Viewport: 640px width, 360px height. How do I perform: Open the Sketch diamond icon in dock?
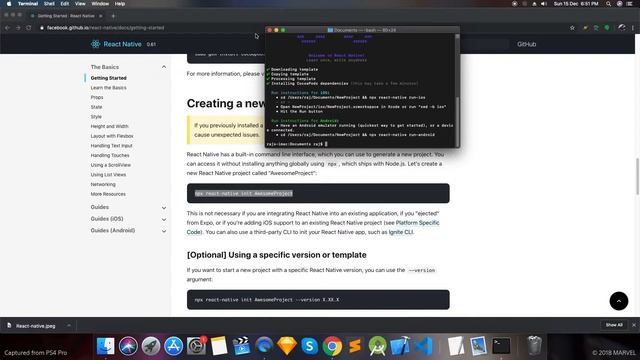287,346
